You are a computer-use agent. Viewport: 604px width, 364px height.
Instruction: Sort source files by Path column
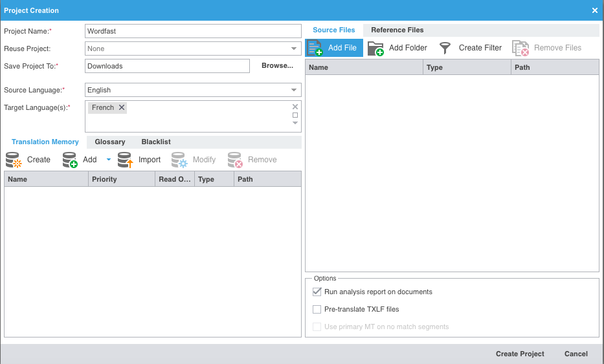(555, 67)
